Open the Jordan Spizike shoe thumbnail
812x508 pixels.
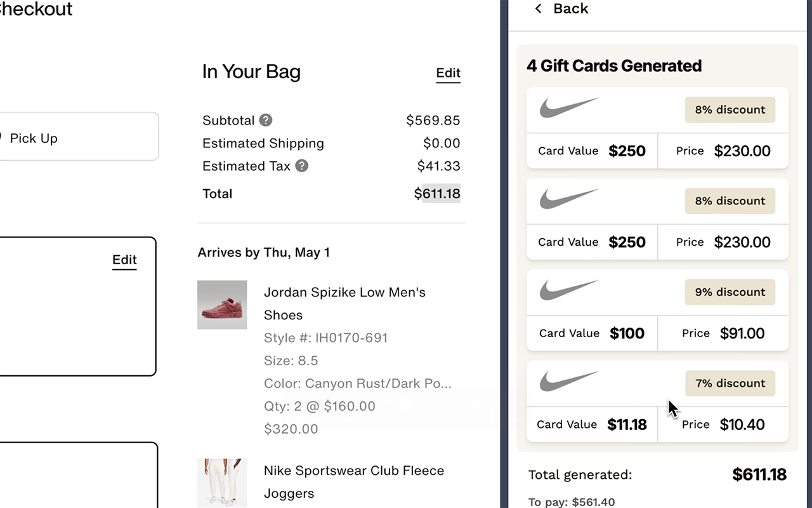click(x=222, y=305)
